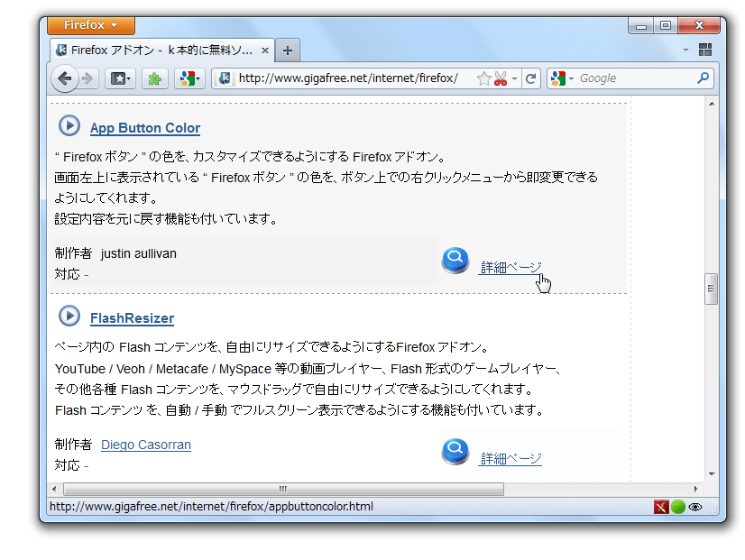The image size is (745, 560).
Task: Click play icon beside FlashResizer
Action: pyautogui.click(x=69, y=316)
